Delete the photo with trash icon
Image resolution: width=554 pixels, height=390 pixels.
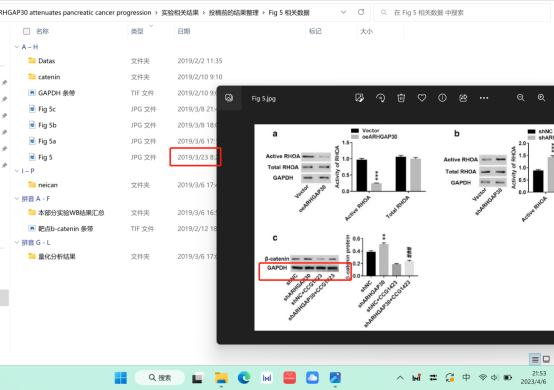point(401,98)
